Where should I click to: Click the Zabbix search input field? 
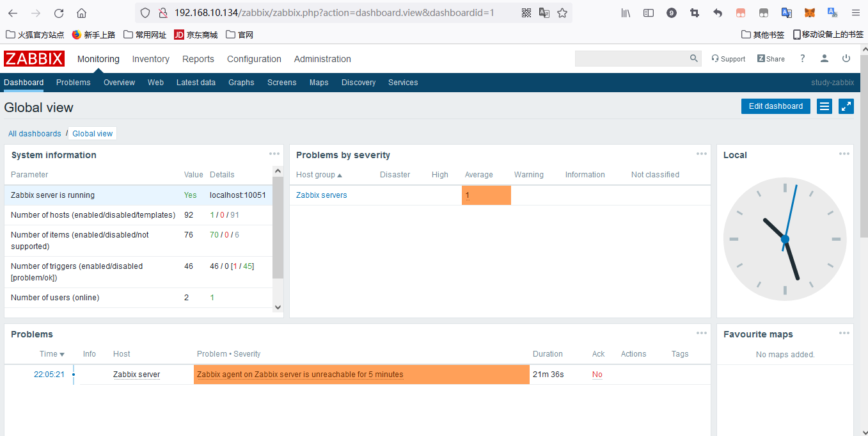click(631, 58)
